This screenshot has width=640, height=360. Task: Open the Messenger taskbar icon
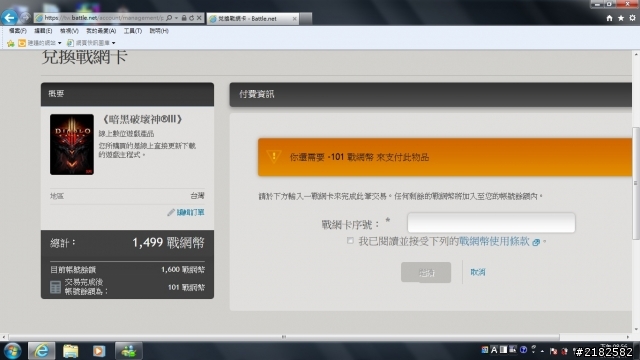[129, 351]
